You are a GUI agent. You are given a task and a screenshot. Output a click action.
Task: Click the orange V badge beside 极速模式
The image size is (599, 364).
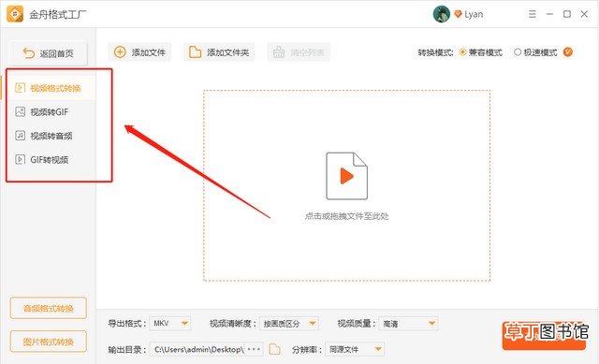click(568, 52)
